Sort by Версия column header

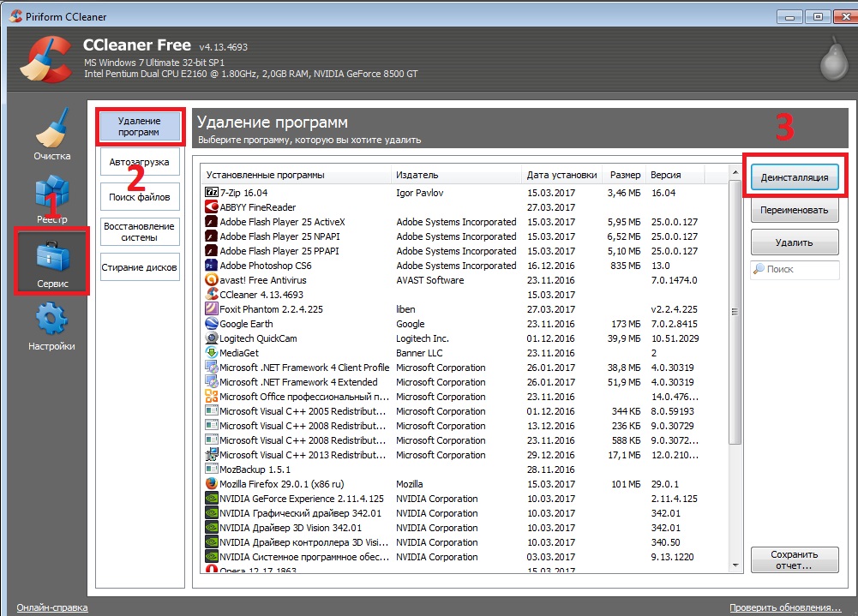pyautogui.click(x=675, y=175)
